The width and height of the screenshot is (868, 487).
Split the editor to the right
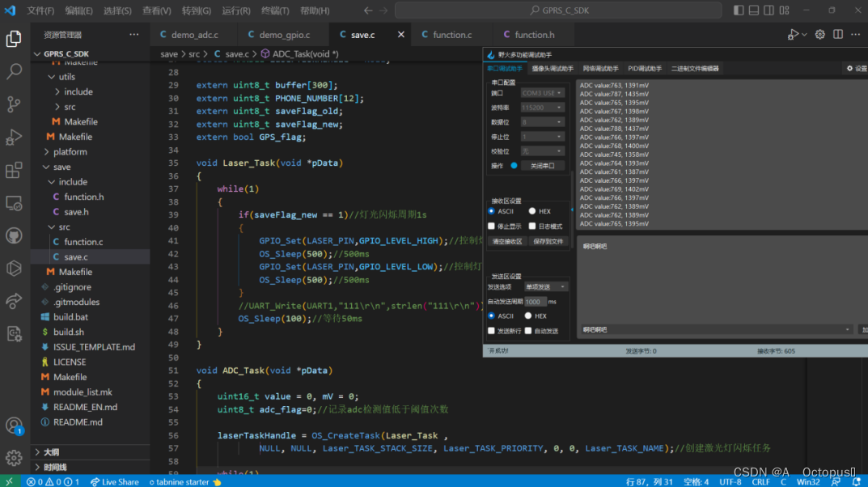click(838, 34)
